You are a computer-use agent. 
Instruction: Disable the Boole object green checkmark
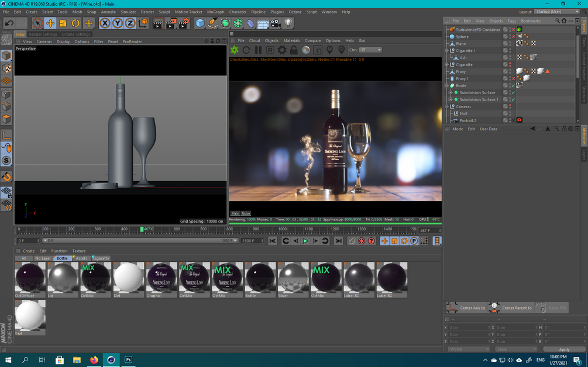click(514, 86)
